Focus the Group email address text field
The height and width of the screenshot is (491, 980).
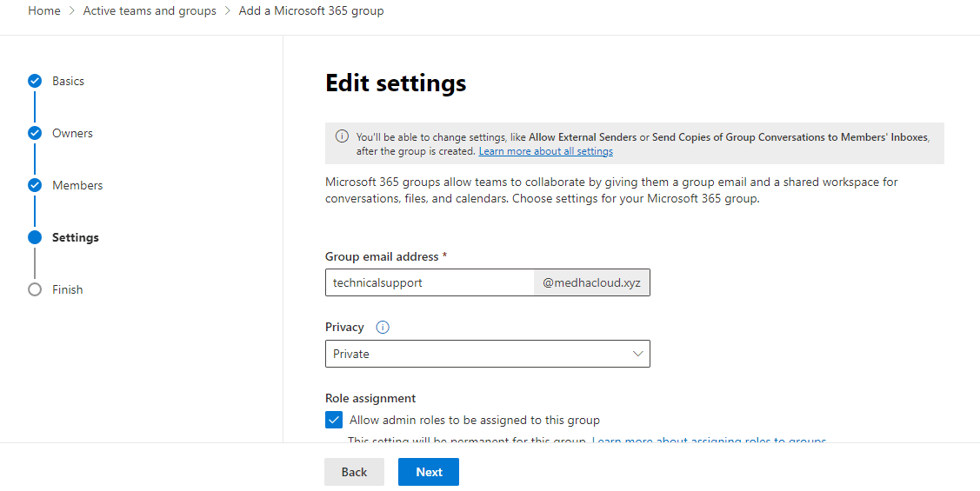[x=430, y=282]
